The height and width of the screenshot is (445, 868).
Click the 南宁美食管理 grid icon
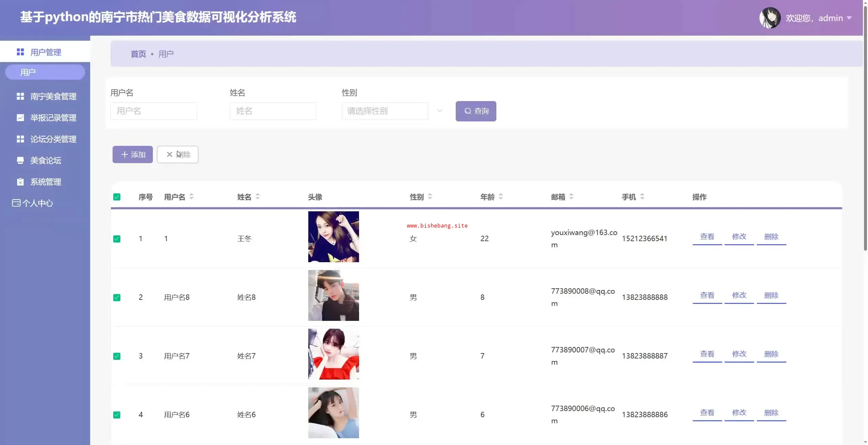[20, 96]
